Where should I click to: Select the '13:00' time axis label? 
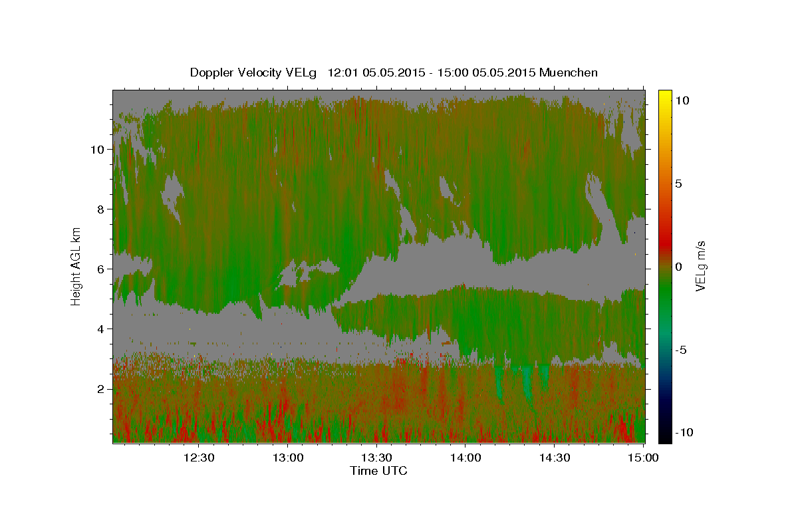pos(288,458)
